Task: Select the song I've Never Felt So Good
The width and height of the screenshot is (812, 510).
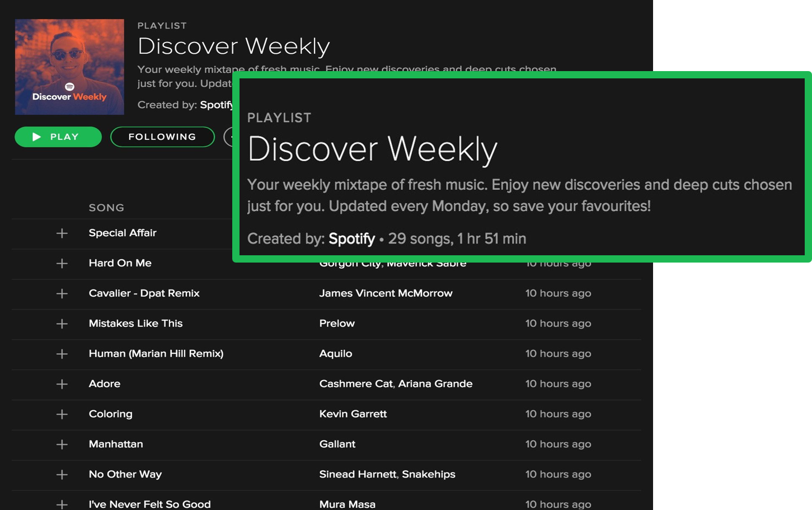Action: (149, 504)
